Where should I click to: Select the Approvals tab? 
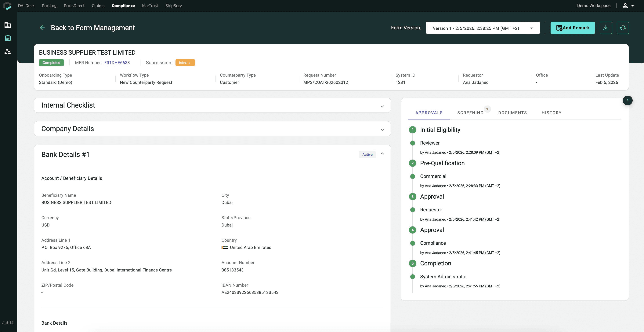tap(429, 113)
